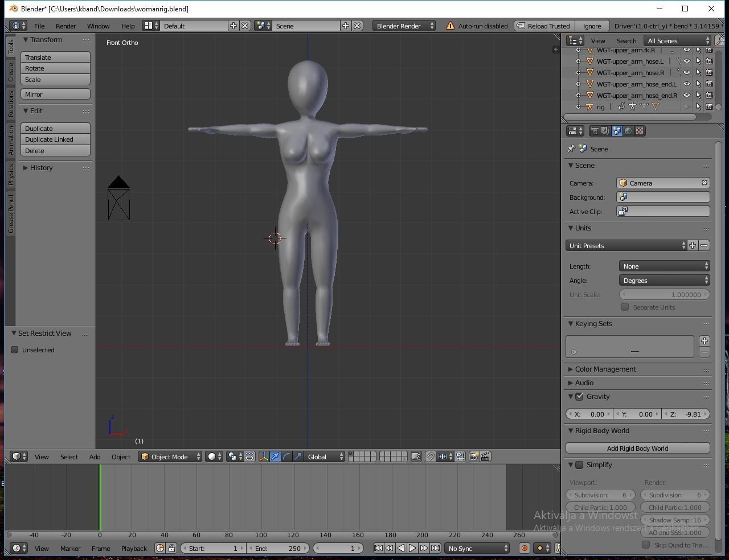Toggle visibility of WGT-upper_arm_hose.R

pyautogui.click(x=687, y=72)
